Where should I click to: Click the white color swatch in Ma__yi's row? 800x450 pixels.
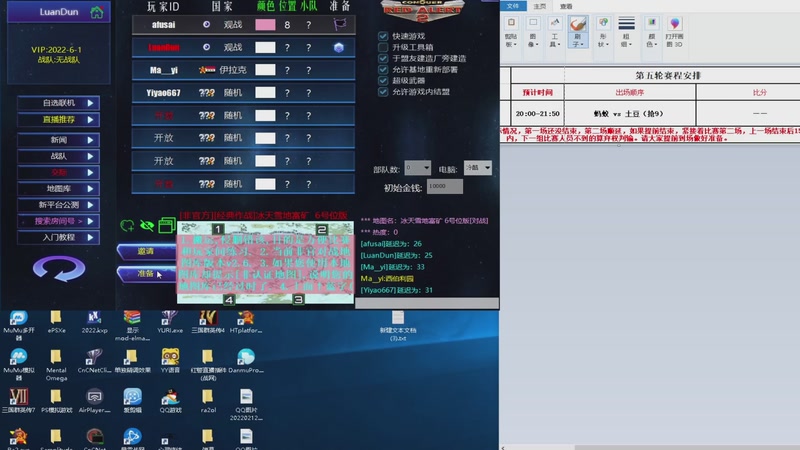point(265,70)
